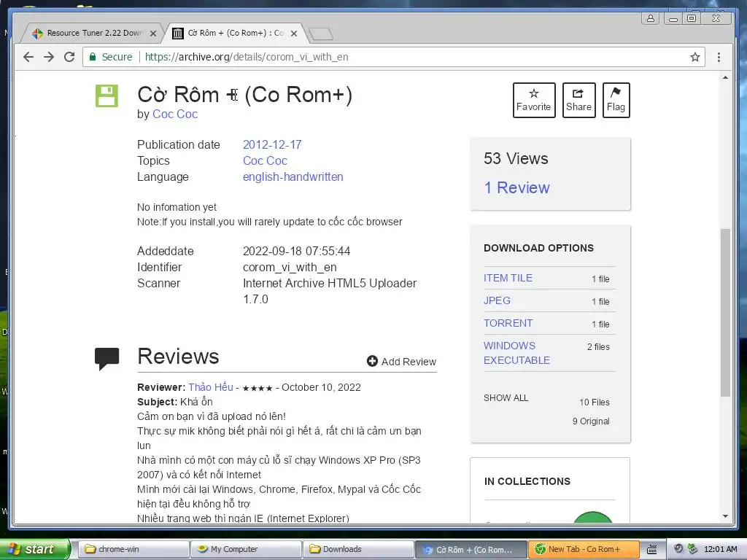The height and width of the screenshot is (560, 747).
Task: Reload the archive.org page
Action: (x=69, y=57)
